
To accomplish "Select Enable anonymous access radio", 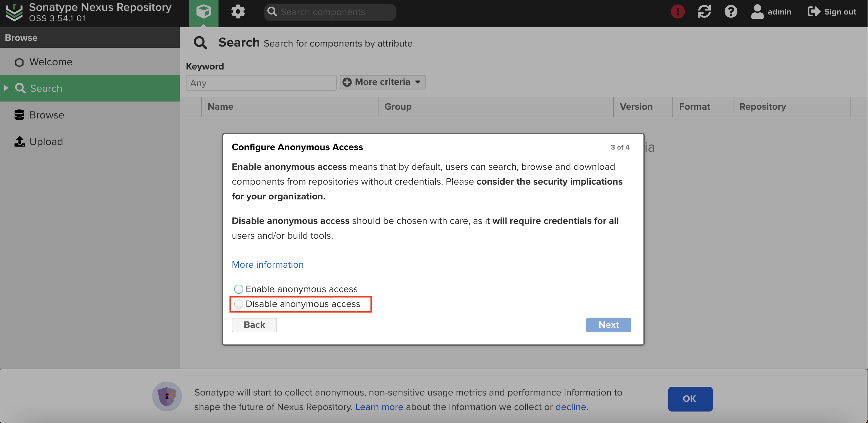I will click(x=238, y=289).
